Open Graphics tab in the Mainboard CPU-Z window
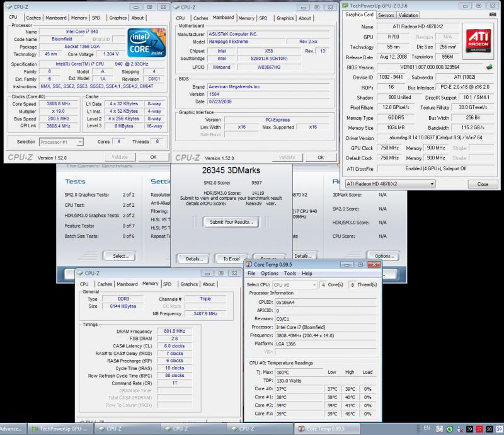Screen dimensions: 504x435 click(x=285, y=18)
